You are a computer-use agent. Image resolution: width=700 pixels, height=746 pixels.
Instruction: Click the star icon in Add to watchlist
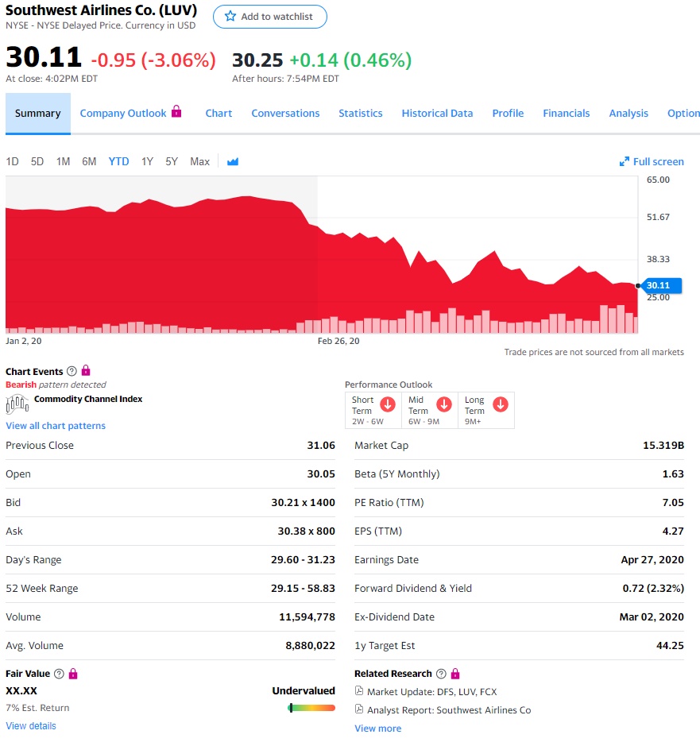pyautogui.click(x=230, y=16)
